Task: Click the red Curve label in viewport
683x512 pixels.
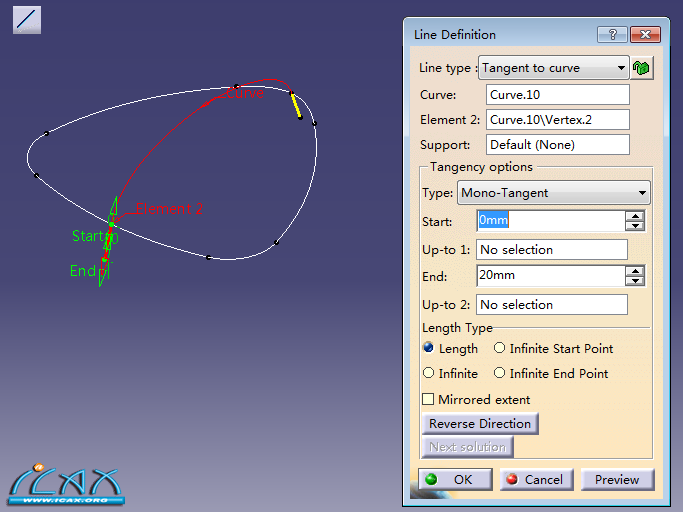Action: point(245,93)
